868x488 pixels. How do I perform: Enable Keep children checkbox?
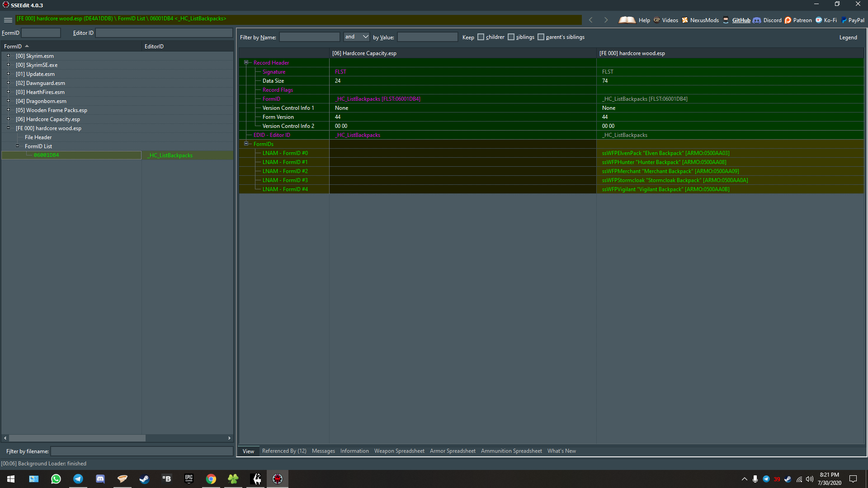click(481, 37)
